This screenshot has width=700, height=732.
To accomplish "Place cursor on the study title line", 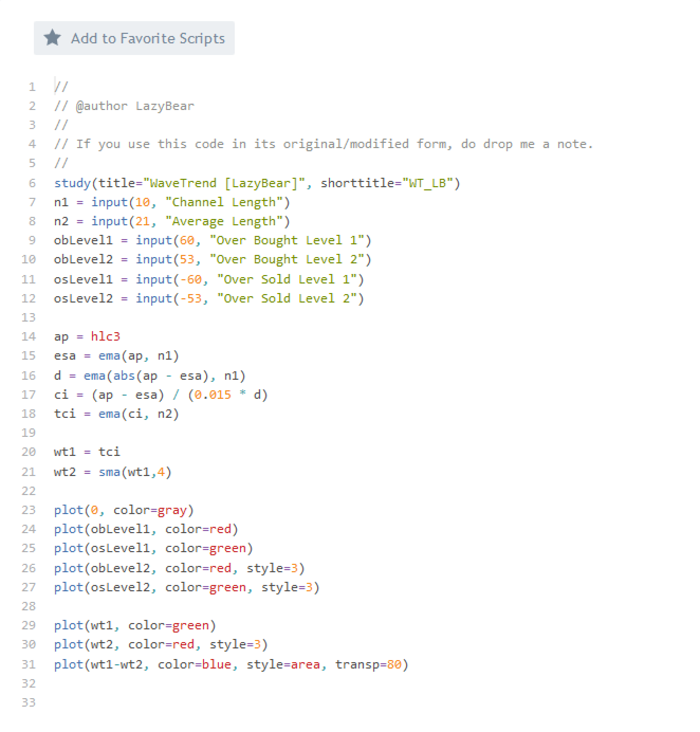I will click(x=257, y=183).
